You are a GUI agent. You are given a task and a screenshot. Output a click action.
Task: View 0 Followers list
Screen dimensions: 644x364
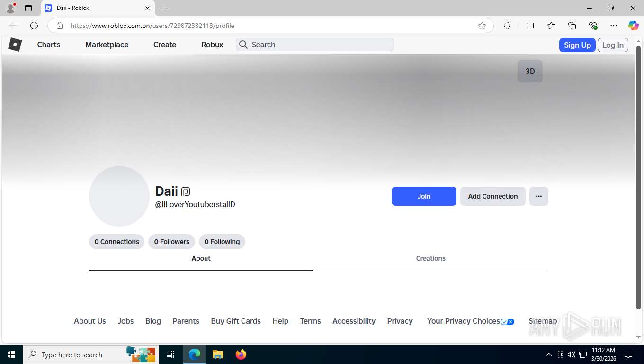[171, 242]
